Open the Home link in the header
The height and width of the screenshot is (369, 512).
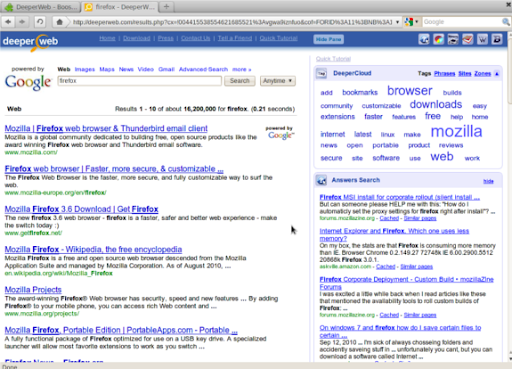pyautogui.click(x=107, y=38)
